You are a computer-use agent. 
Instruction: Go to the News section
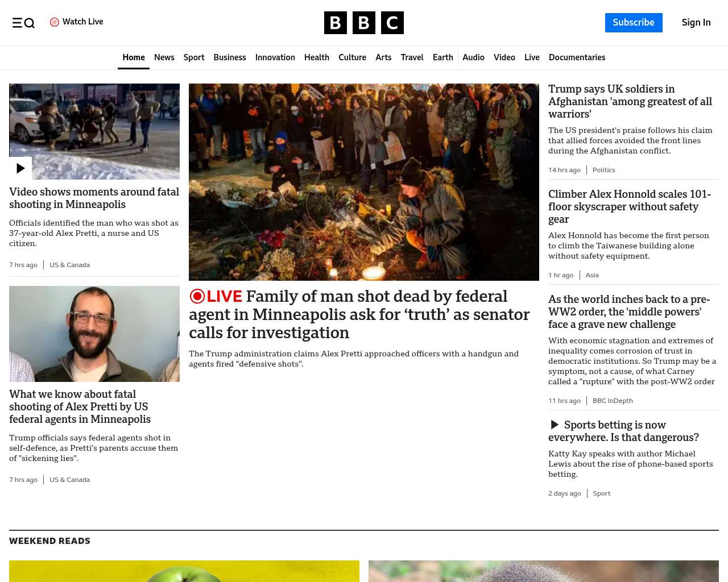point(164,57)
